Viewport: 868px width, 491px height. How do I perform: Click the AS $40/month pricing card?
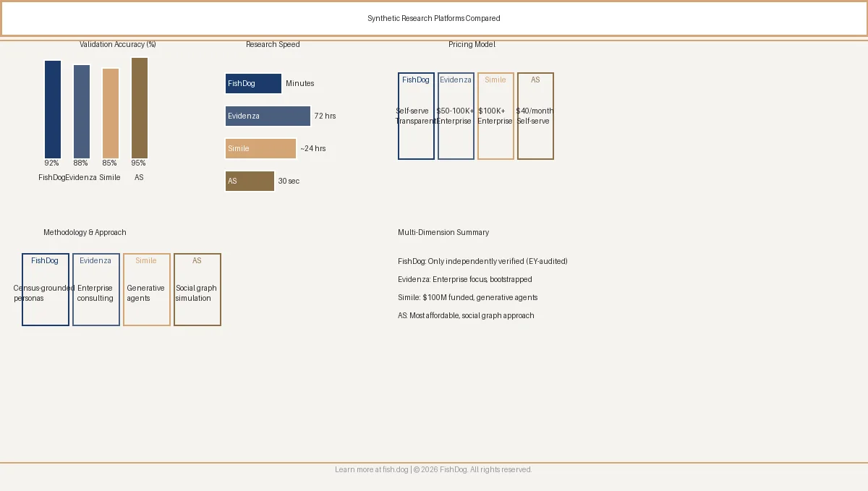pos(535,116)
